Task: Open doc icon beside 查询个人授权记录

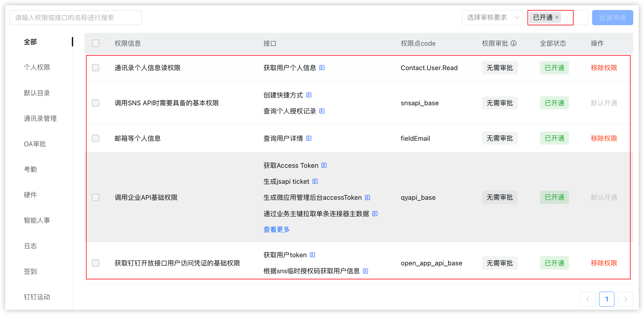Action: coord(322,111)
